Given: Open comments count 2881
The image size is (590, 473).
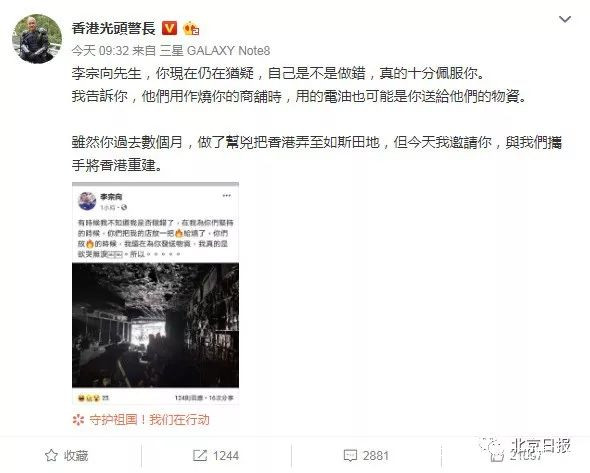Looking at the screenshot, I should point(376,456).
